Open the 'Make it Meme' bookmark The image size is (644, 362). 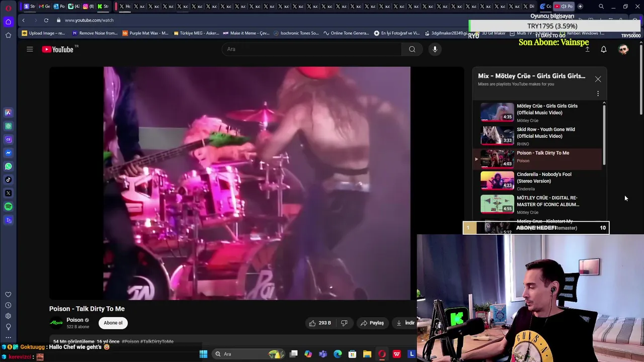coord(247,33)
